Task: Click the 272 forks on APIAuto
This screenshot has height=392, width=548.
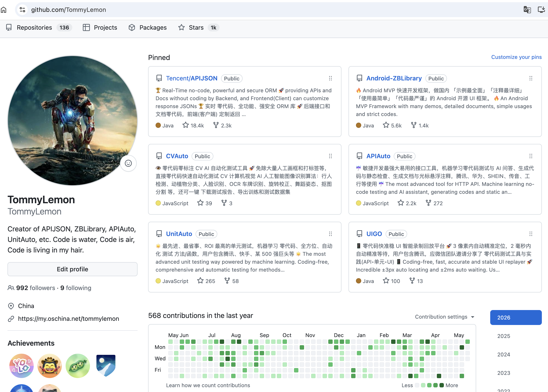Action: tap(434, 203)
